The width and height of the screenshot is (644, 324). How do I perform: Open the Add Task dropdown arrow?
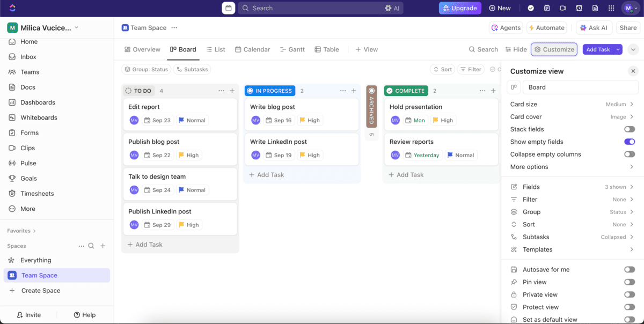tap(618, 49)
